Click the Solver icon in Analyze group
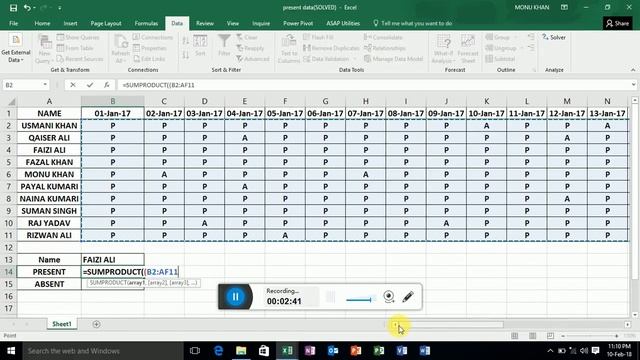Viewport: 640px width, 360px height. click(553, 37)
